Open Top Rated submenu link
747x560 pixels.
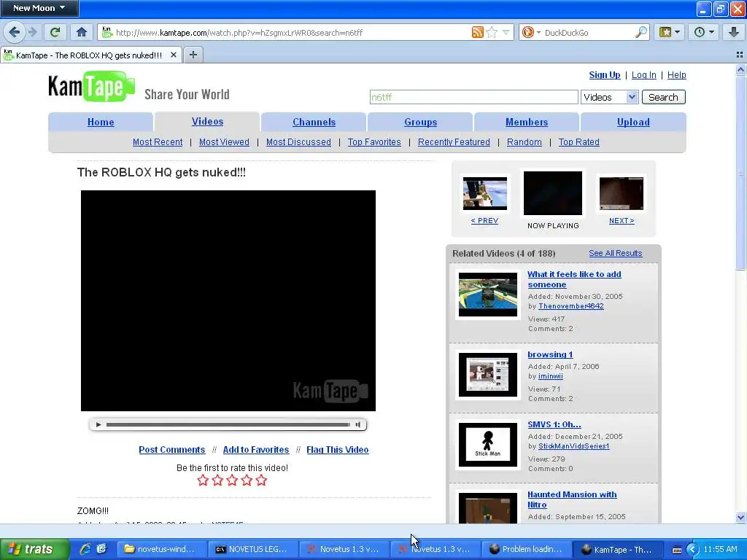coord(578,142)
